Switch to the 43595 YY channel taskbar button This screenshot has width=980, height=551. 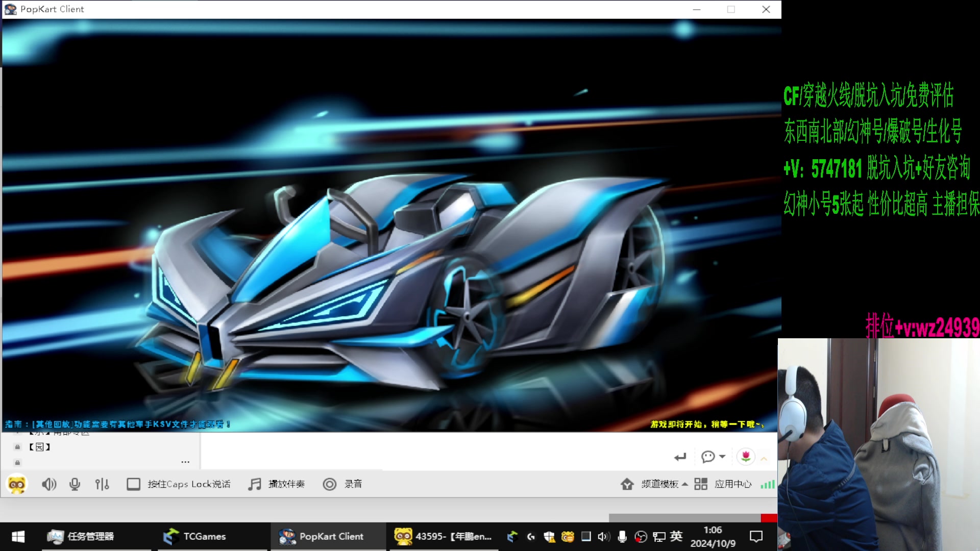click(x=444, y=537)
